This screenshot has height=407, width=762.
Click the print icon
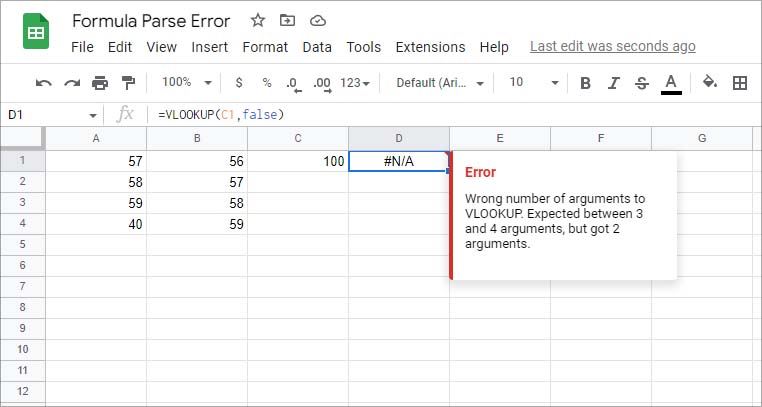(100, 83)
